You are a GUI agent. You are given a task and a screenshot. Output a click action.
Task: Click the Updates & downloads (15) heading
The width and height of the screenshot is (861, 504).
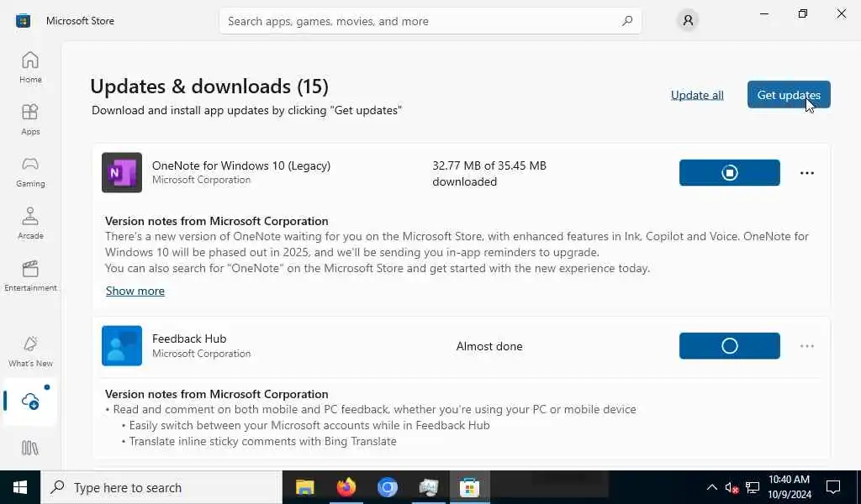[x=209, y=87]
